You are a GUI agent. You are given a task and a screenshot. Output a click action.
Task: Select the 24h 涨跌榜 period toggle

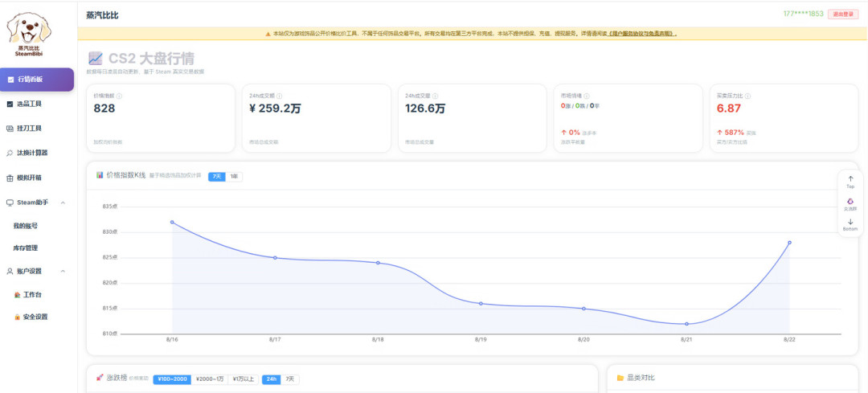(272, 379)
